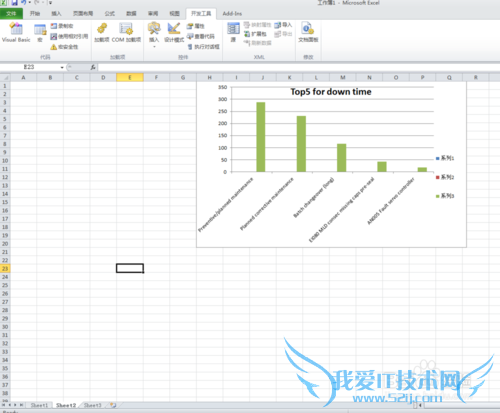Viewport: 500px width, 413px height.
Task: Click the y-axis value 350
Action: click(223, 87)
